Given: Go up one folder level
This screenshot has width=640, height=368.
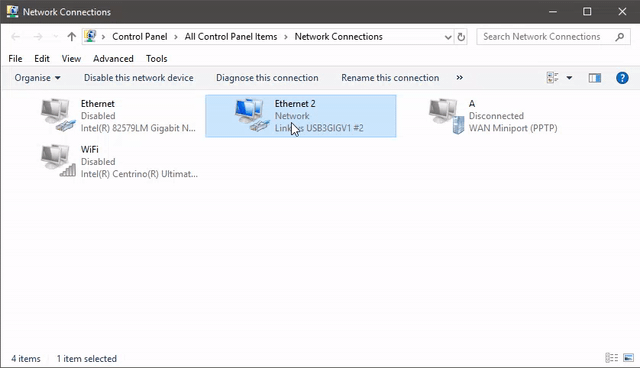Looking at the screenshot, I should coord(71,37).
